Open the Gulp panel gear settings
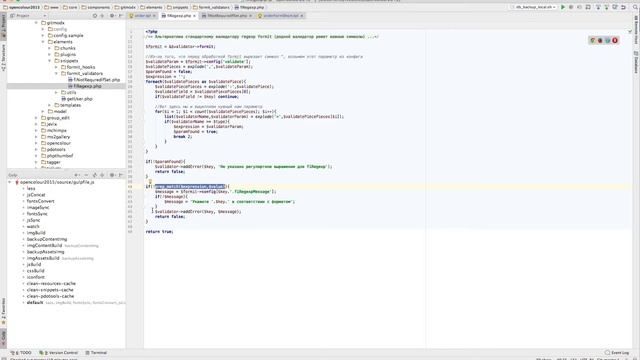The height and width of the screenshot is (360, 640). click(x=112, y=175)
